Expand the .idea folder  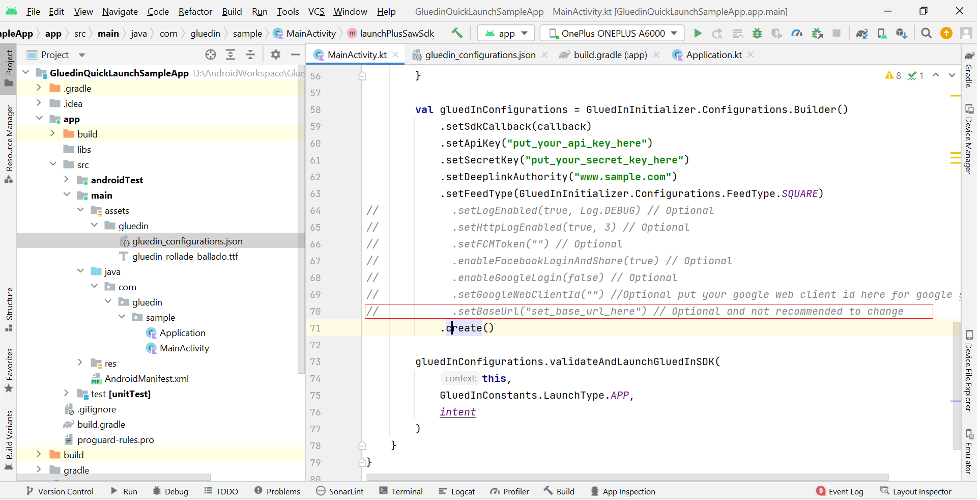point(39,103)
